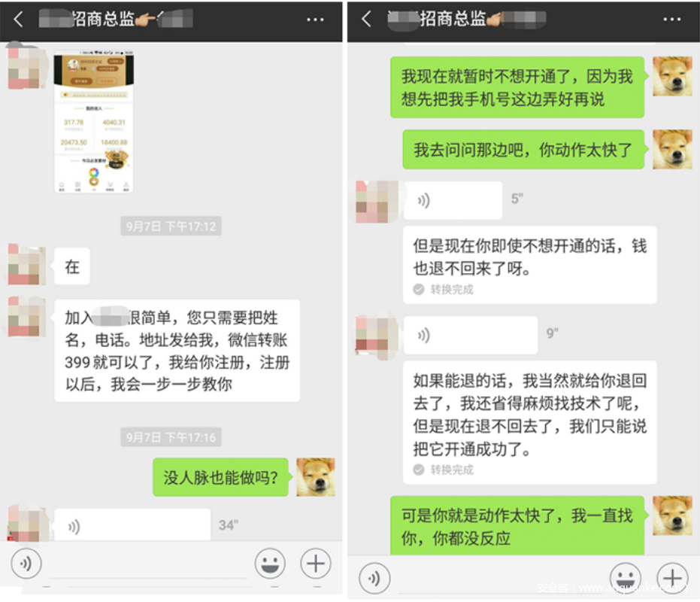
Task: Open three-dot menu in left chat
Action: (315, 20)
